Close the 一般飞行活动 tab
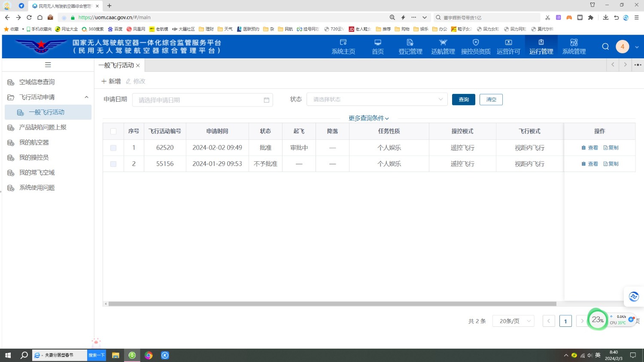This screenshot has width=644, height=362. [x=138, y=66]
